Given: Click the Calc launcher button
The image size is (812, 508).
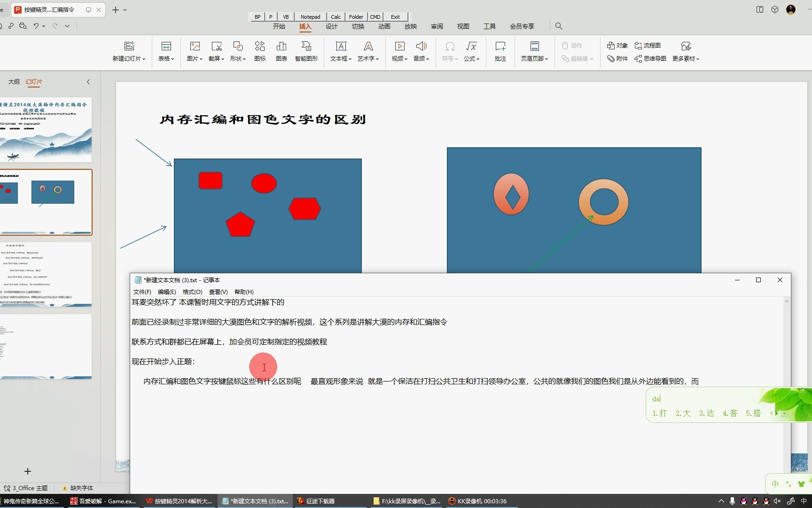Looking at the screenshot, I should click(336, 17).
